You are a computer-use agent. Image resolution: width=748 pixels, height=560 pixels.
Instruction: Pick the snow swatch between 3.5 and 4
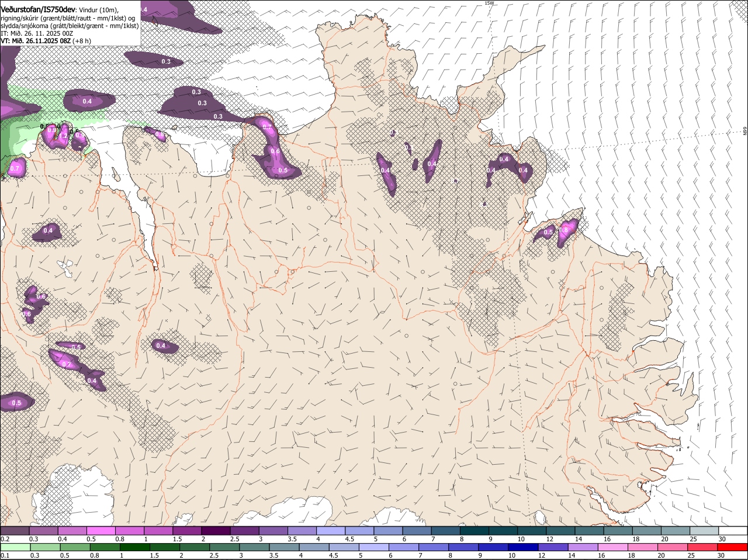pyautogui.click(x=302, y=530)
